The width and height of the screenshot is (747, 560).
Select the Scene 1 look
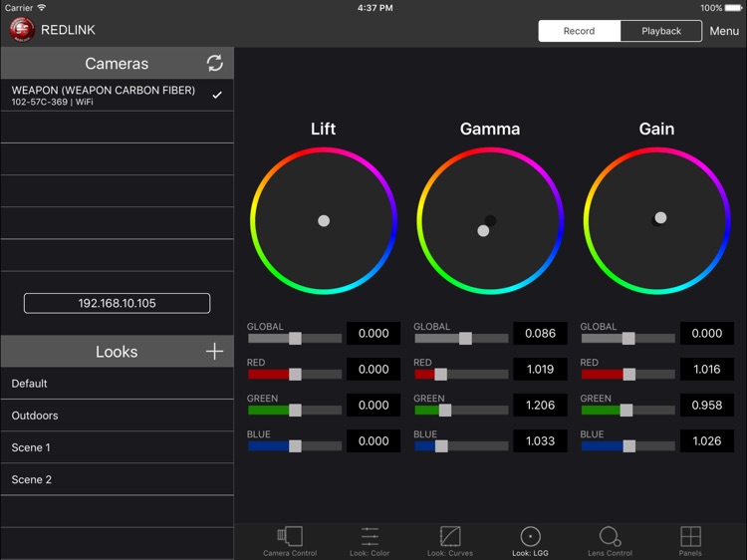(117, 447)
